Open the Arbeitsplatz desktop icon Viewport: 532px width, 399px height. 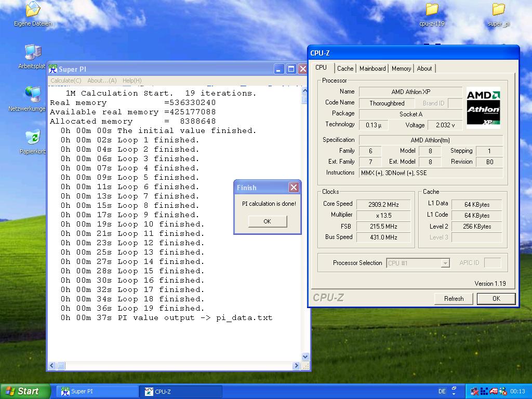coord(33,52)
